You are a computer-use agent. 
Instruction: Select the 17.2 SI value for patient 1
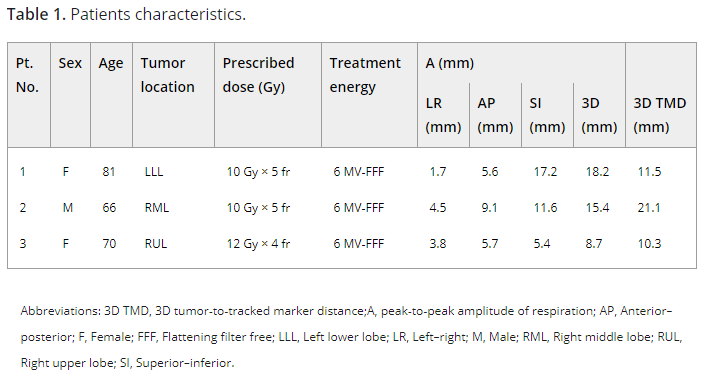click(545, 172)
